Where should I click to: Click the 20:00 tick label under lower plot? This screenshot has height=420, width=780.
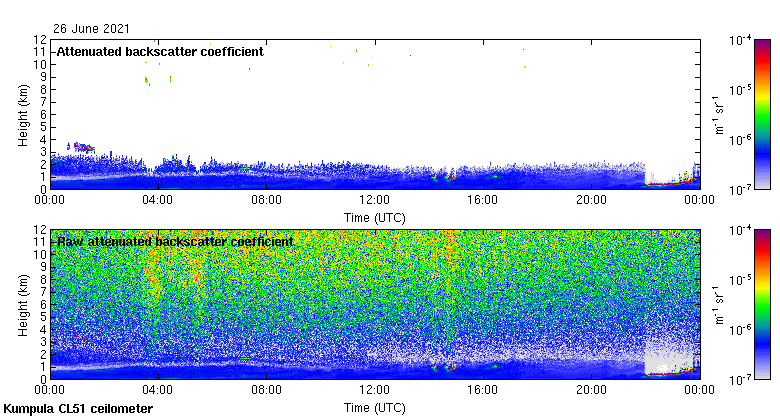click(x=591, y=390)
